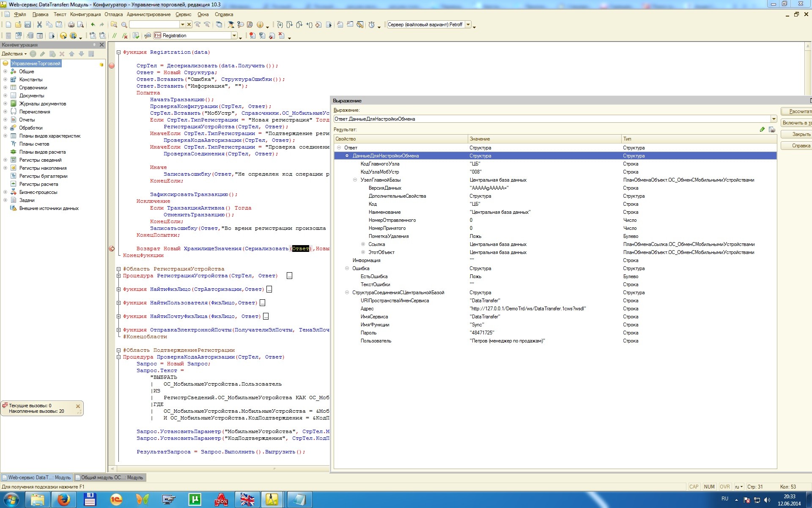Expand the Справочники tree node
Screen dimensions: 812x508
pos(5,88)
